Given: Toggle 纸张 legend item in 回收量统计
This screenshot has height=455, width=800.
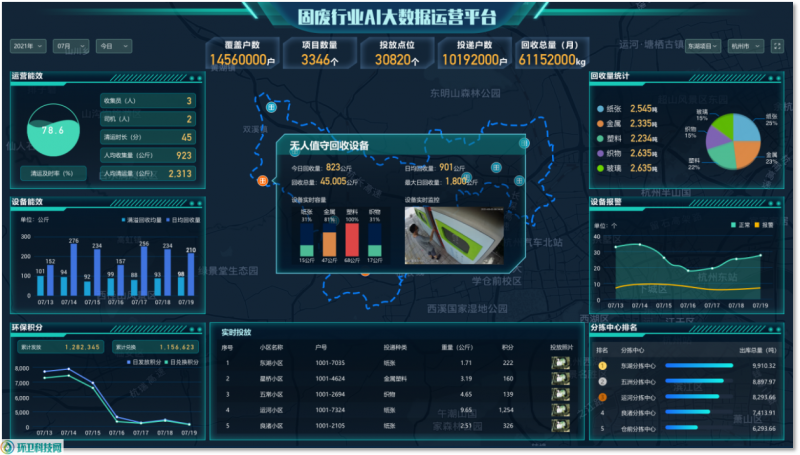Looking at the screenshot, I should coord(610,109).
